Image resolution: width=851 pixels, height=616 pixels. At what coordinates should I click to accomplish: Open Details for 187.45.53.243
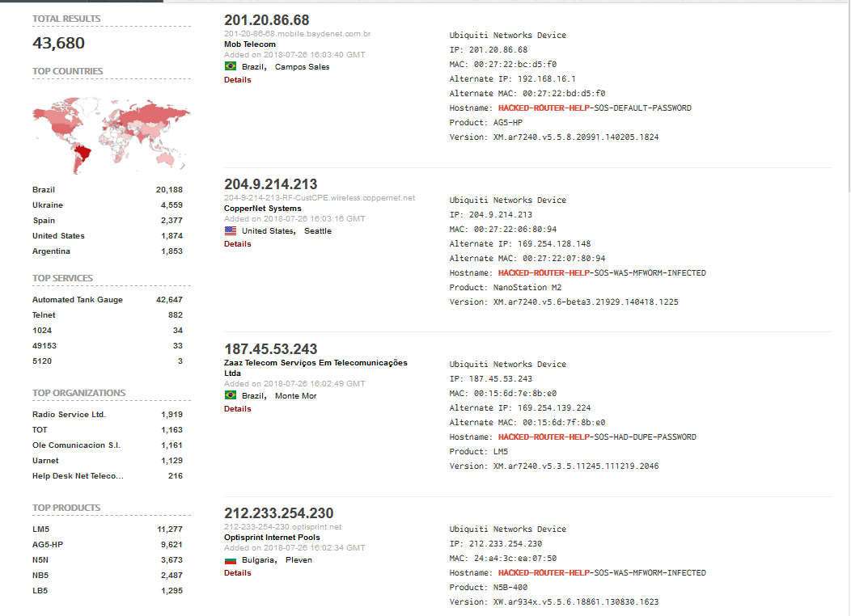pyautogui.click(x=238, y=409)
